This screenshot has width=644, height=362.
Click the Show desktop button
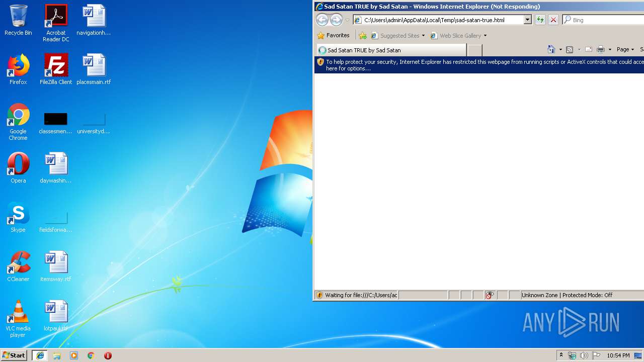(x=638, y=355)
